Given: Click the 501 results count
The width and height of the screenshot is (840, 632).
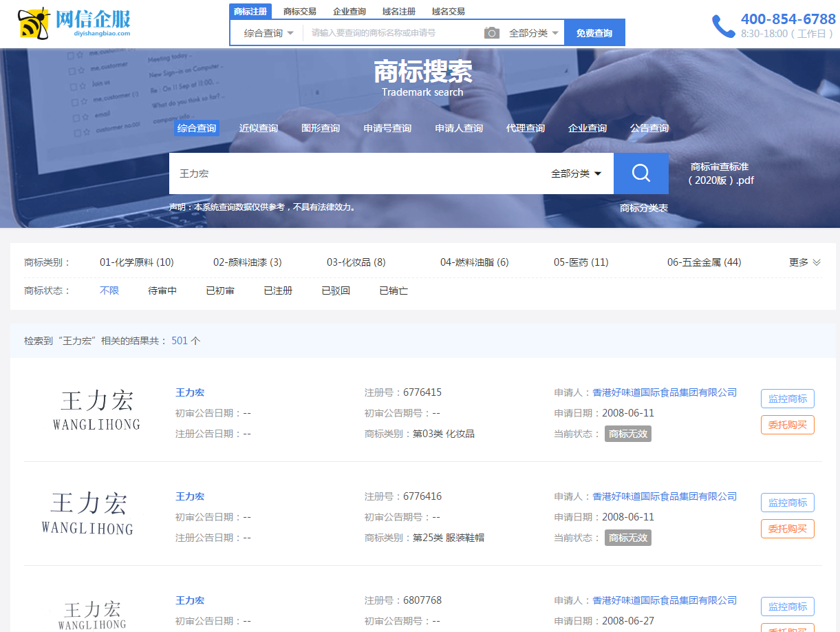Looking at the screenshot, I should 180,341.
